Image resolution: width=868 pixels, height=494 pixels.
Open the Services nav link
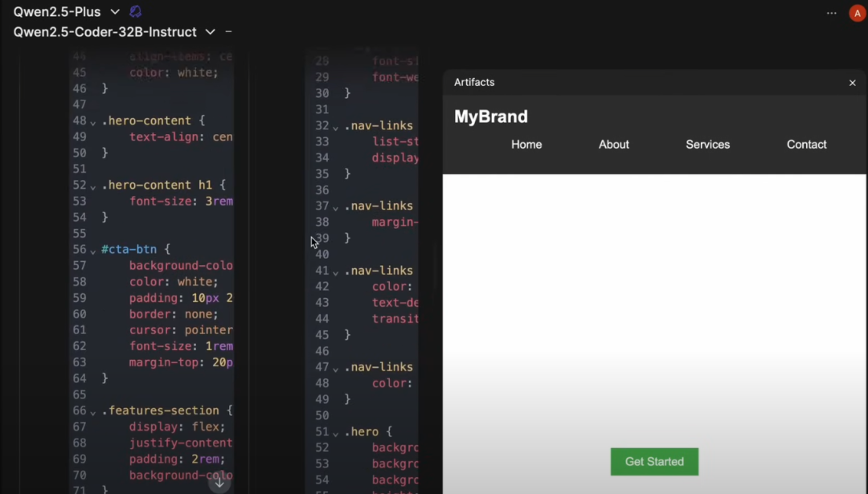[x=707, y=145]
